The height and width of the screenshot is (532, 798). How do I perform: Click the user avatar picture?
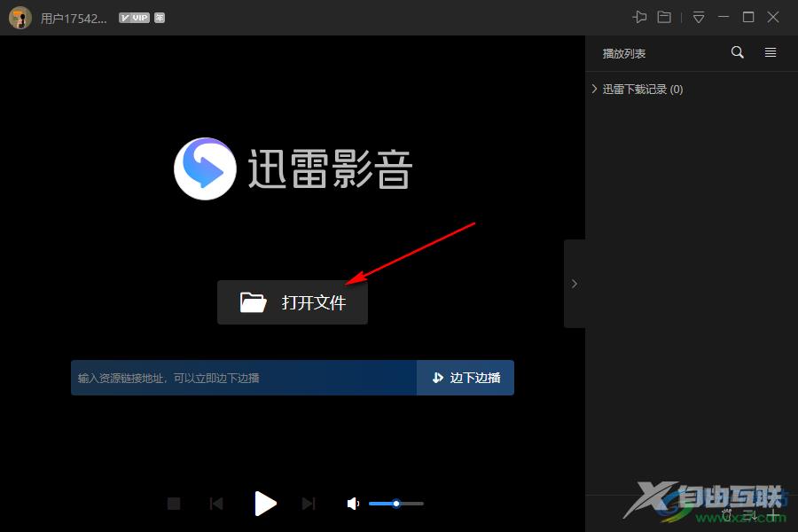[x=20, y=18]
